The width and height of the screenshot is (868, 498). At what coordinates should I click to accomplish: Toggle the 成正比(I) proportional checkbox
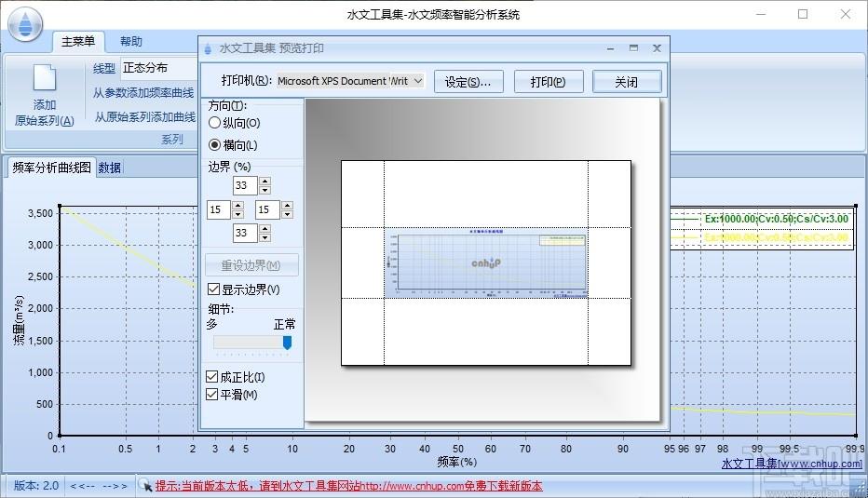click(x=211, y=377)
